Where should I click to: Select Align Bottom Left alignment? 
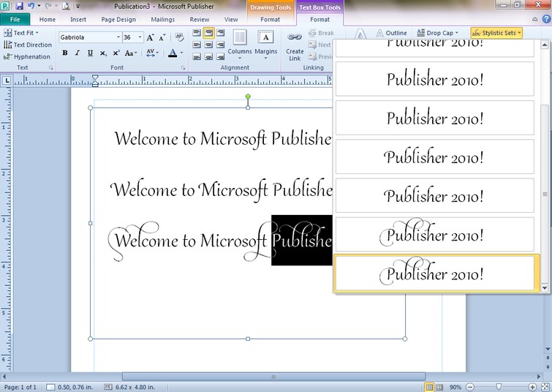(x=197, y=56)
